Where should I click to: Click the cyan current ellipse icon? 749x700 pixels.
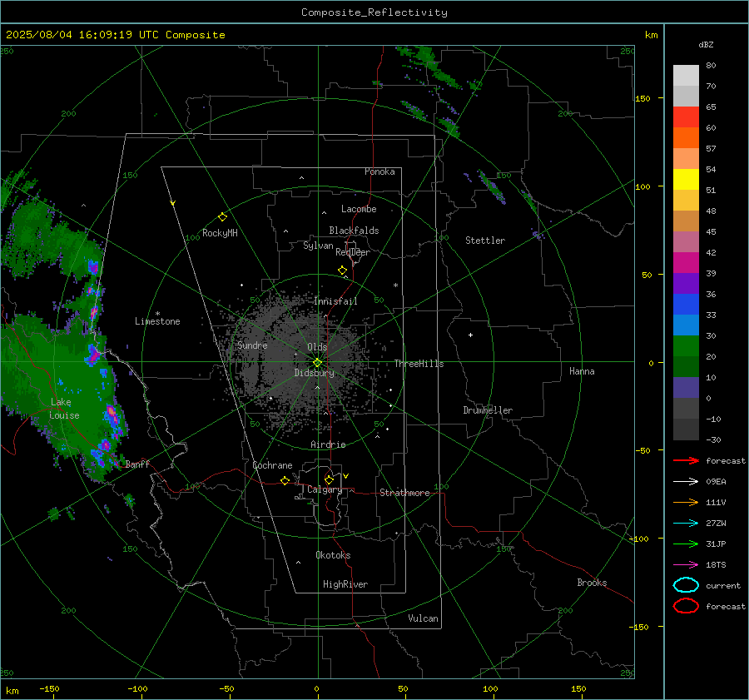[x=686, y=585]
